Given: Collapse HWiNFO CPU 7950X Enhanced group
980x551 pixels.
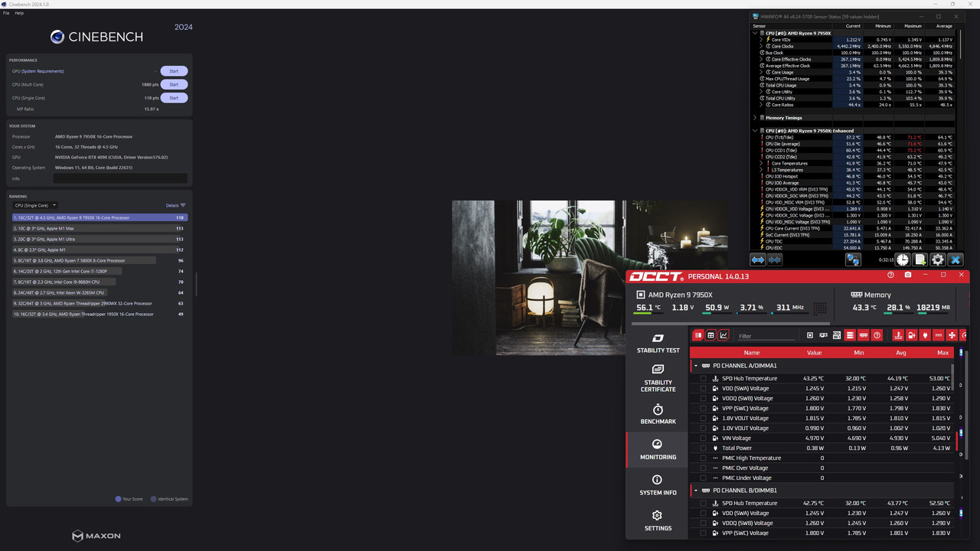Looking at the screenshot, I should tap(755, 131).
